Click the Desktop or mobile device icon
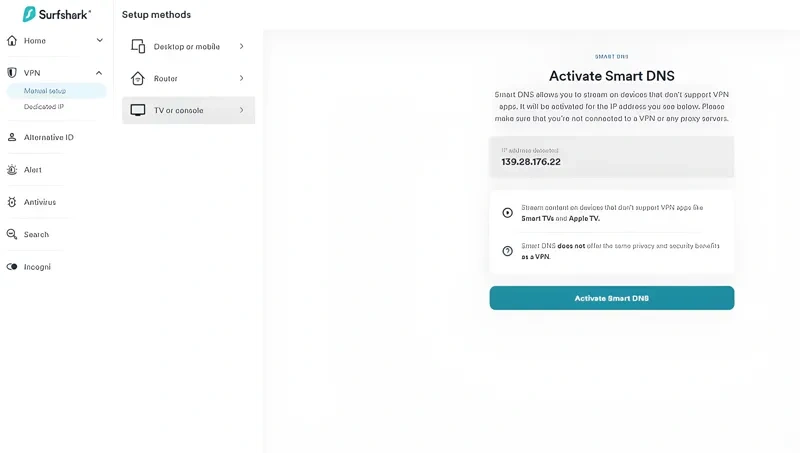Viewport: 800px width, 453px height. pyautogui.click(x=138, y=46)
